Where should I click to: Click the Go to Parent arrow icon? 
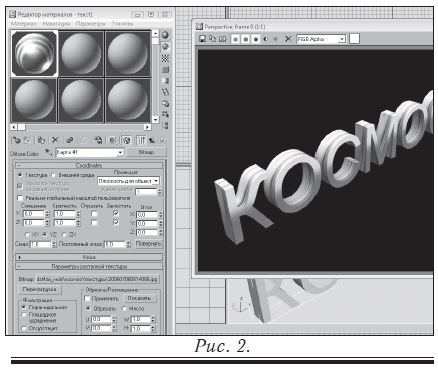click(152, 140)
